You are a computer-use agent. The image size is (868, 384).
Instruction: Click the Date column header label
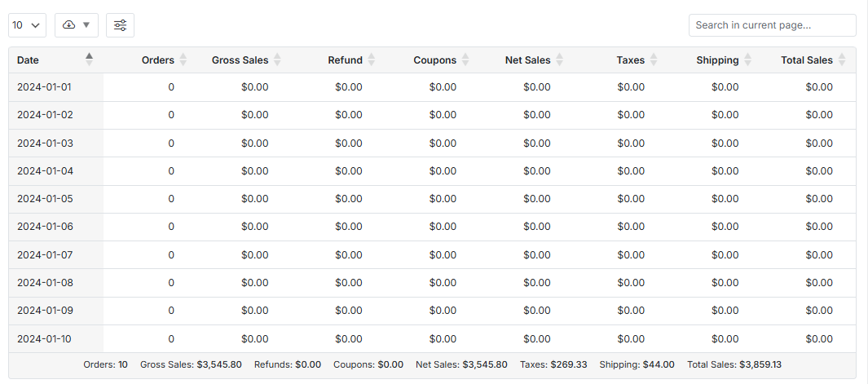(x=29, y=60)
